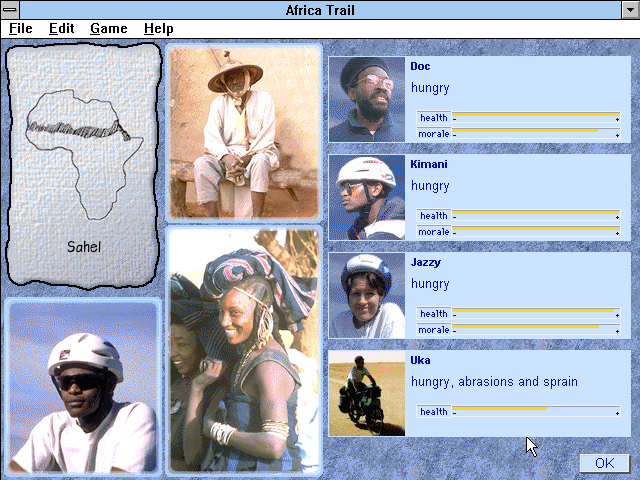
Task: Click Uka's health bar
Action: [x=536, y=411]
